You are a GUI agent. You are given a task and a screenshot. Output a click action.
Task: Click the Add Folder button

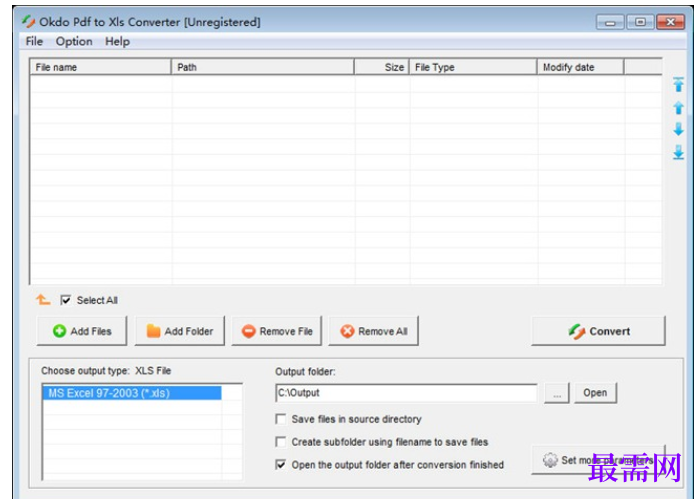[179, 331]
